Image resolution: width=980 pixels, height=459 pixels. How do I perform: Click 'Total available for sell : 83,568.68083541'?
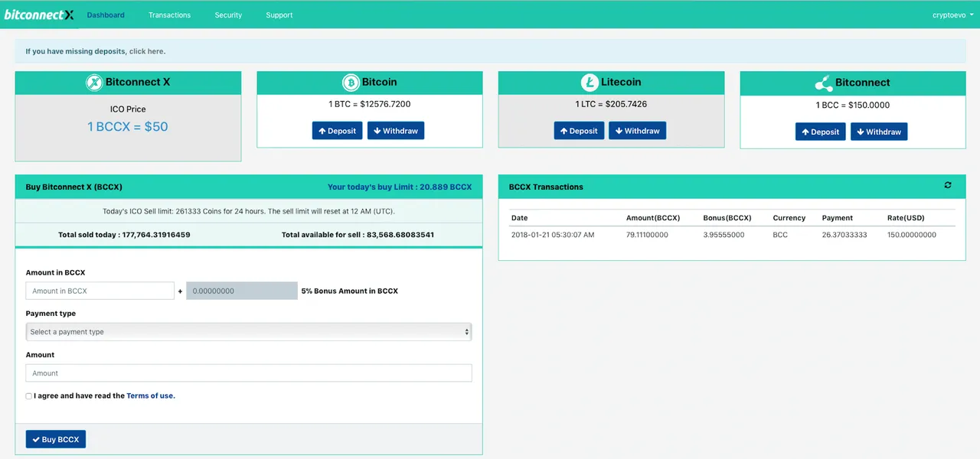tap(358, 235)
